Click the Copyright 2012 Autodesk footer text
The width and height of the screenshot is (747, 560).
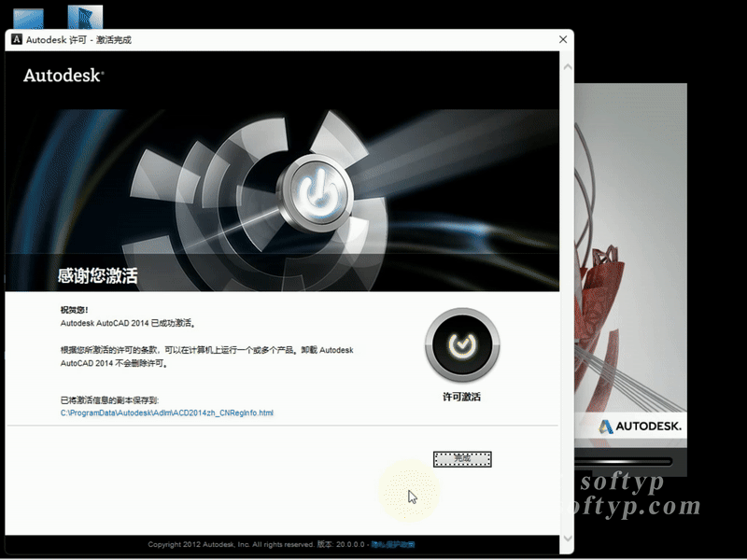point(231,544)
